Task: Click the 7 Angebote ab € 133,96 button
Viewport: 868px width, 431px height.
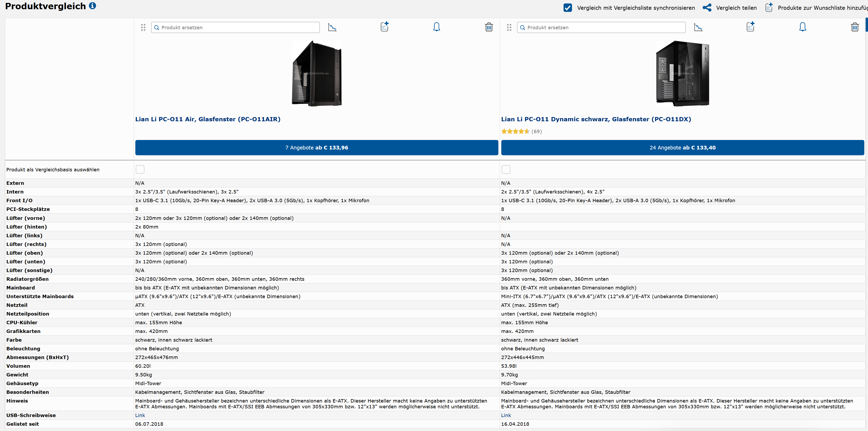Action: click(316, 147)
